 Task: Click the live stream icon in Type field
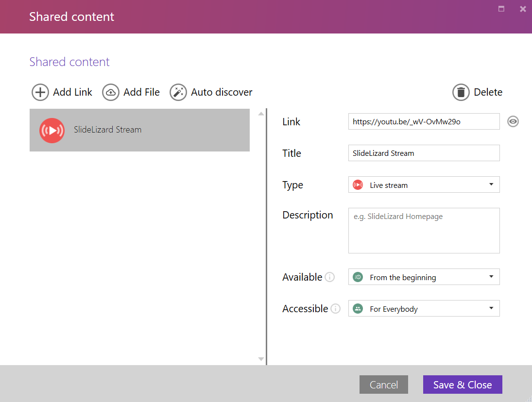(358, 185)
